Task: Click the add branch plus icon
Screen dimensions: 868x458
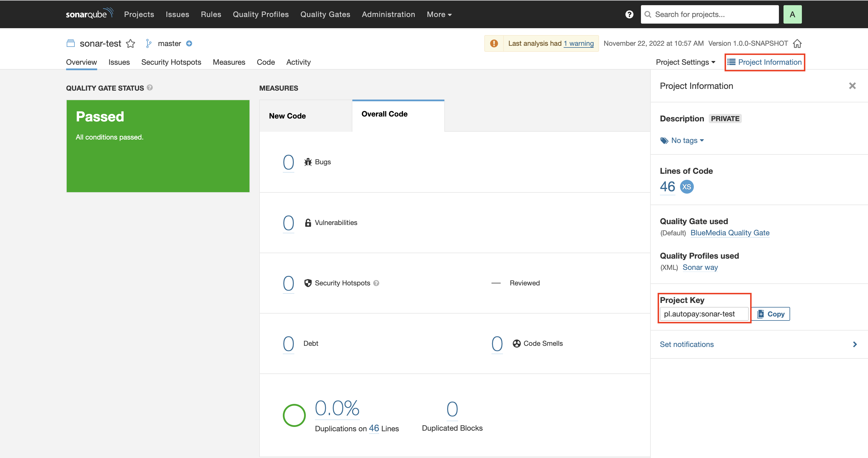Action: (x=189, y=43)
